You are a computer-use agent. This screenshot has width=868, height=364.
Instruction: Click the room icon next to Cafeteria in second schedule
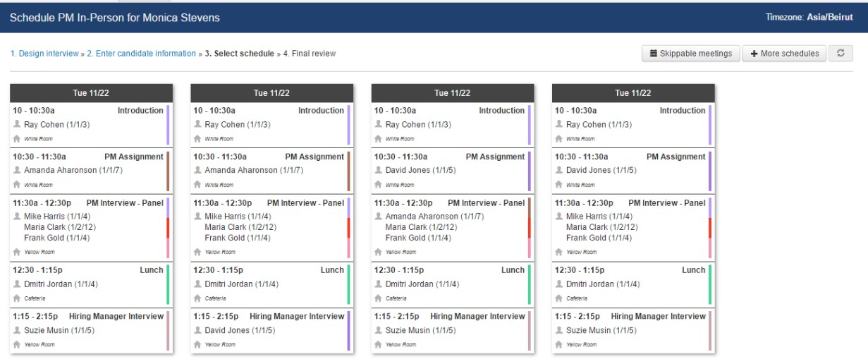(x=197, y=298)
